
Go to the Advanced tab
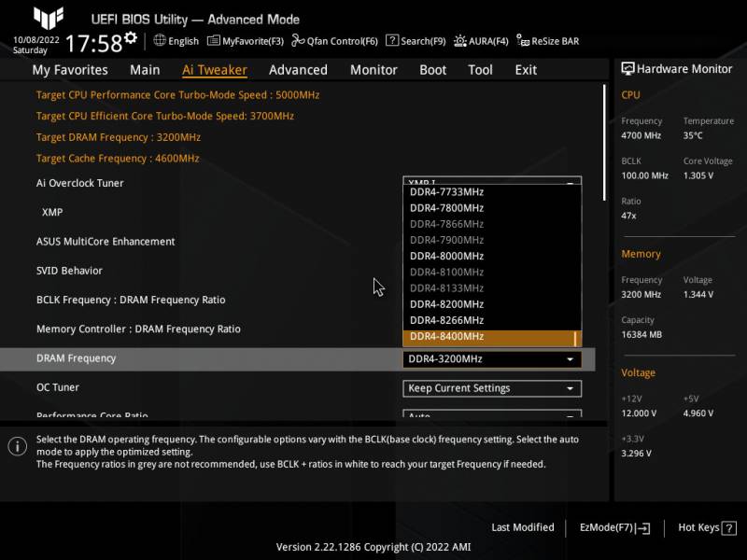298,70
